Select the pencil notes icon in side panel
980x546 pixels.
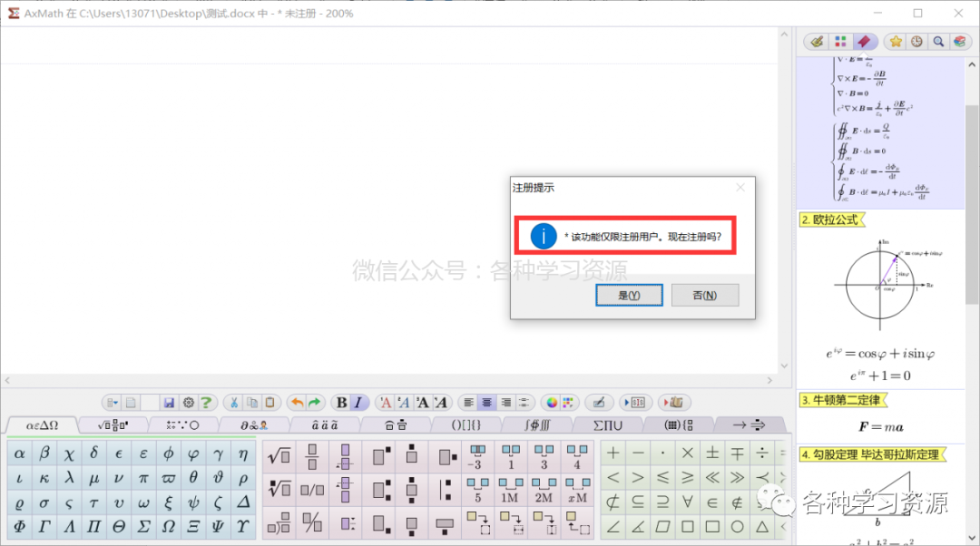tap(817, 41)
